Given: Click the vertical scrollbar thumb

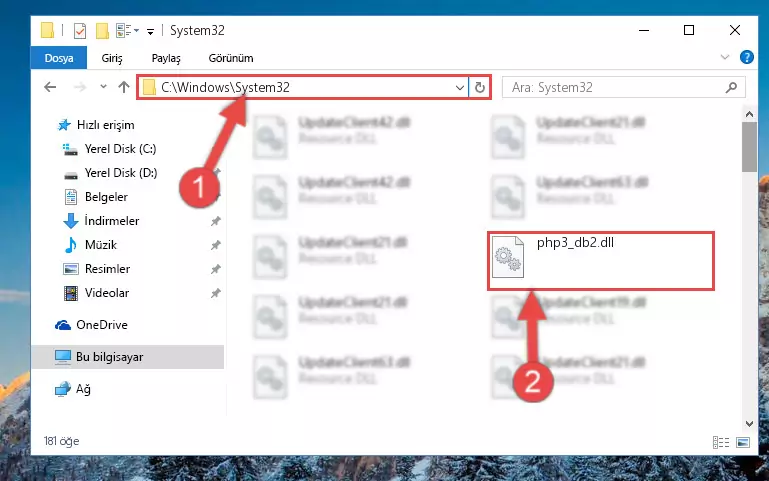Looking at the screenshot, I should pyautogui.click(x=749, y=147).
